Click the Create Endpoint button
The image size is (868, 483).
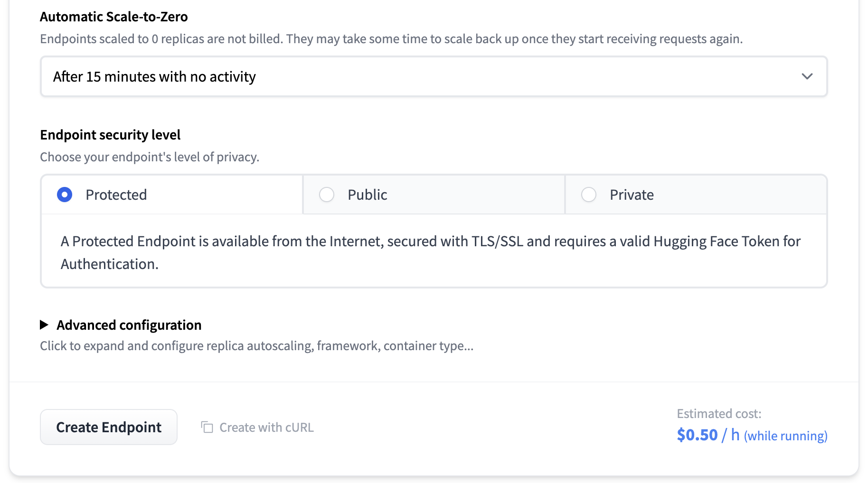pos(108,427)
